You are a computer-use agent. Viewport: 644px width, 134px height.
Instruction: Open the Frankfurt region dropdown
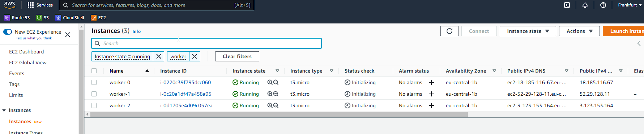pyautogui.click(x=630, y=5)
